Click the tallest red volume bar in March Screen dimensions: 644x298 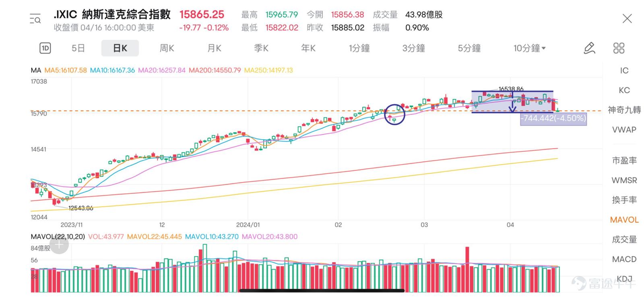point(467,269)
